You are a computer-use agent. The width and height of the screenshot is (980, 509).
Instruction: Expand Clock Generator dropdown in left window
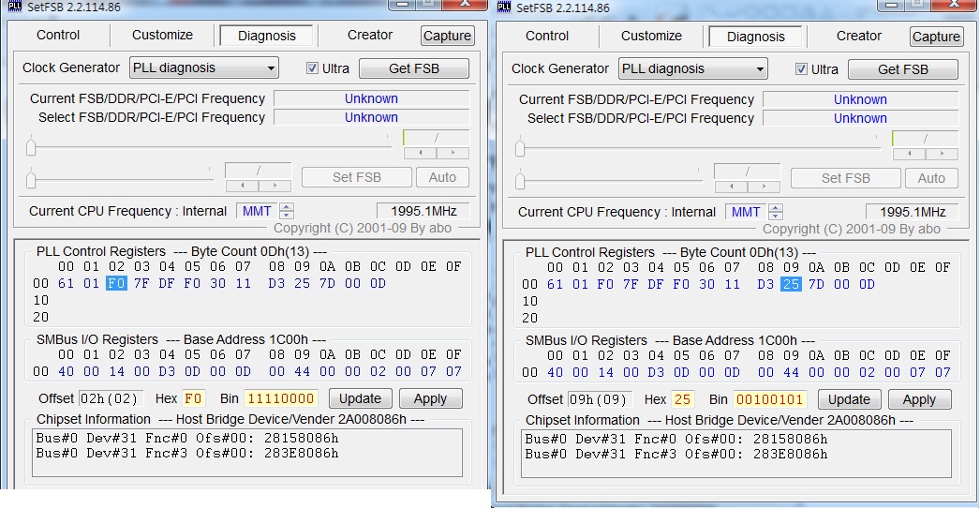pos(271,67)
